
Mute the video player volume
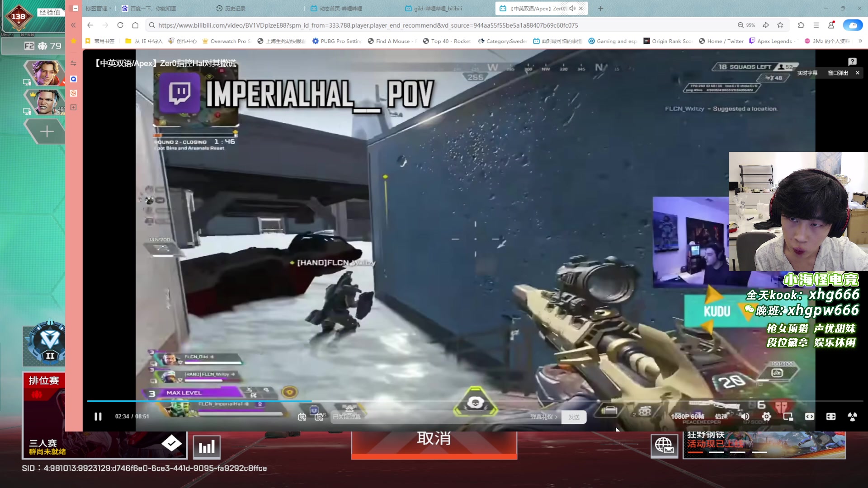pos(745,417)
